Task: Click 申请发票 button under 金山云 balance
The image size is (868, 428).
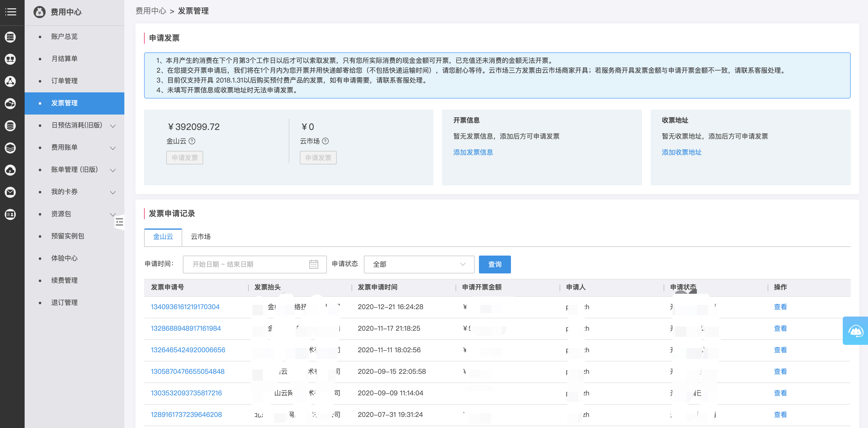Action: pos(185,158)
